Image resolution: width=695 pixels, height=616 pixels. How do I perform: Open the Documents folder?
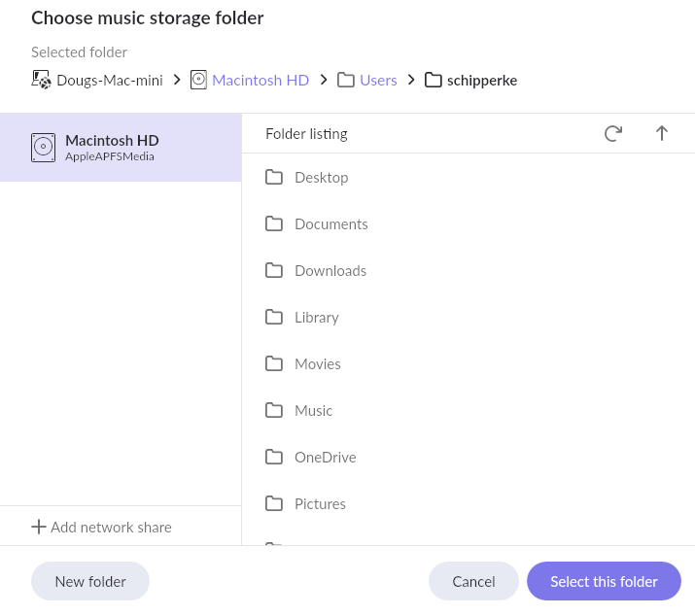[x=330, y=223]
